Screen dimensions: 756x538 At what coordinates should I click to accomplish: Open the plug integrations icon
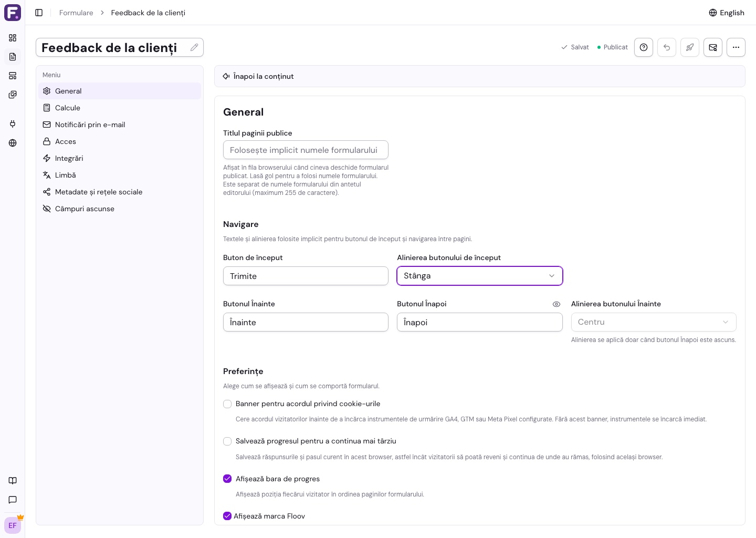tap(13, 124)
